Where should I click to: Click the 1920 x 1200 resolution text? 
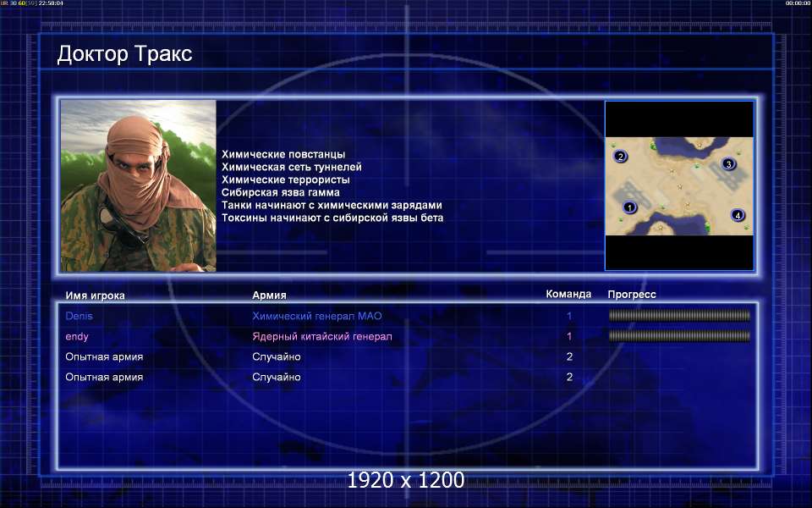click(406, 480)
